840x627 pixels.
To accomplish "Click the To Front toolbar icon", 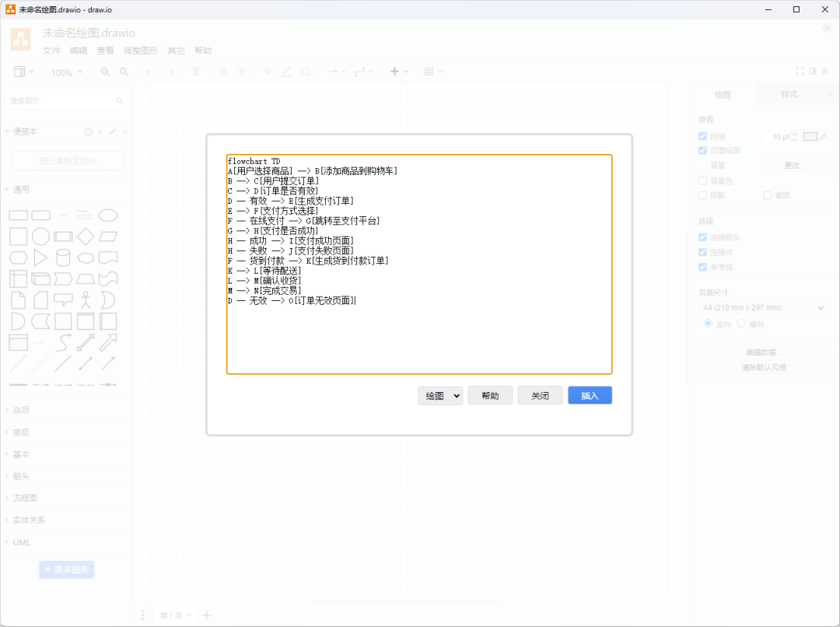I will [x=222, y=72].
